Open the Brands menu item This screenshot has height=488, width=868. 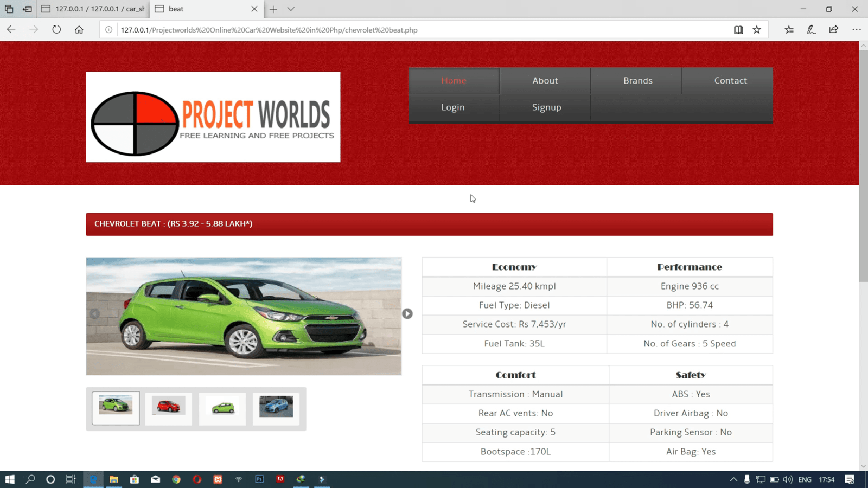(x=637, y=81)
